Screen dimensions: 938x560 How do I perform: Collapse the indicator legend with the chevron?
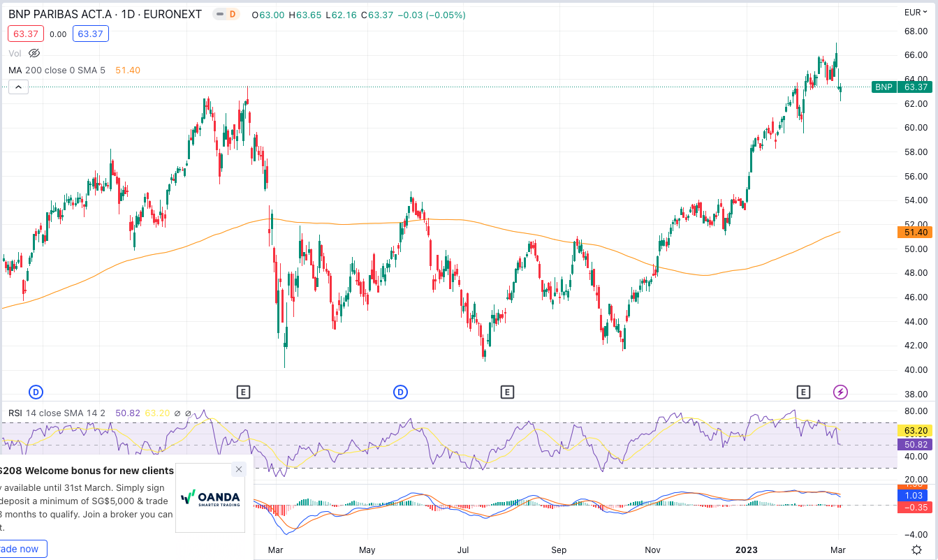pyautogui.click(x=18, y=87)
